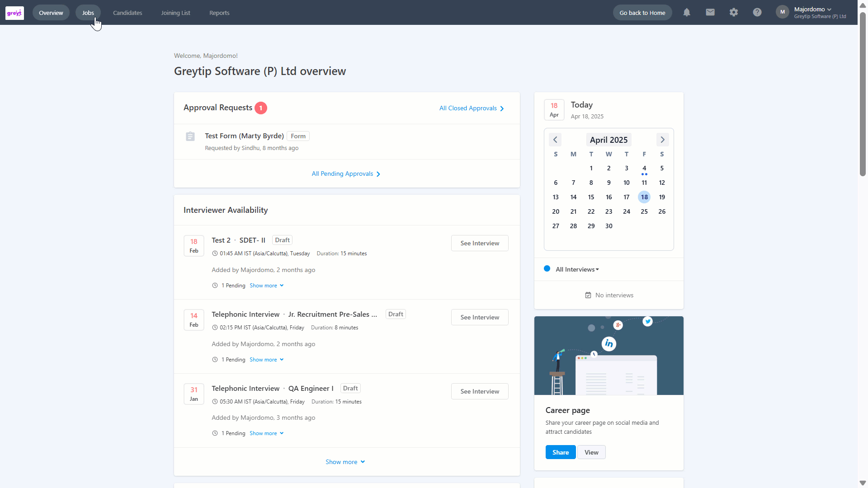Screen dimensions: 868x488
Task: Click the Majordomo avatar circle
Action: (783, 12)
